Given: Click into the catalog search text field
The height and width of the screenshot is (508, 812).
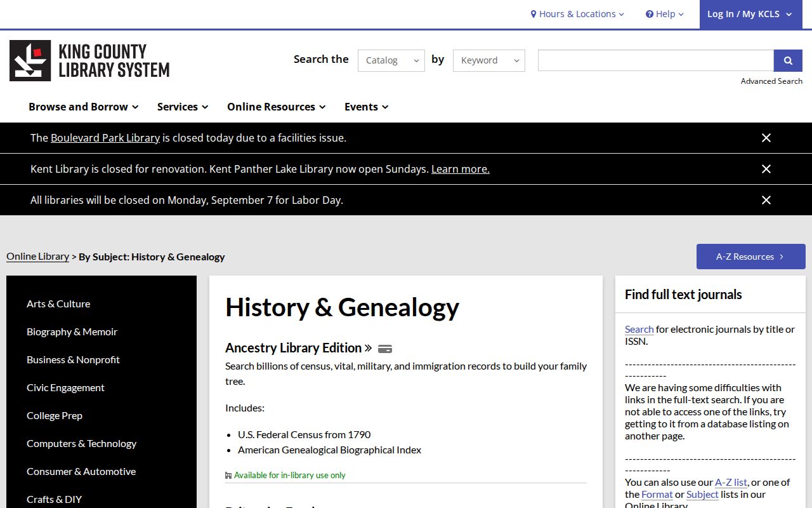Looking at the screenshot, I should [x=656, y=60].
